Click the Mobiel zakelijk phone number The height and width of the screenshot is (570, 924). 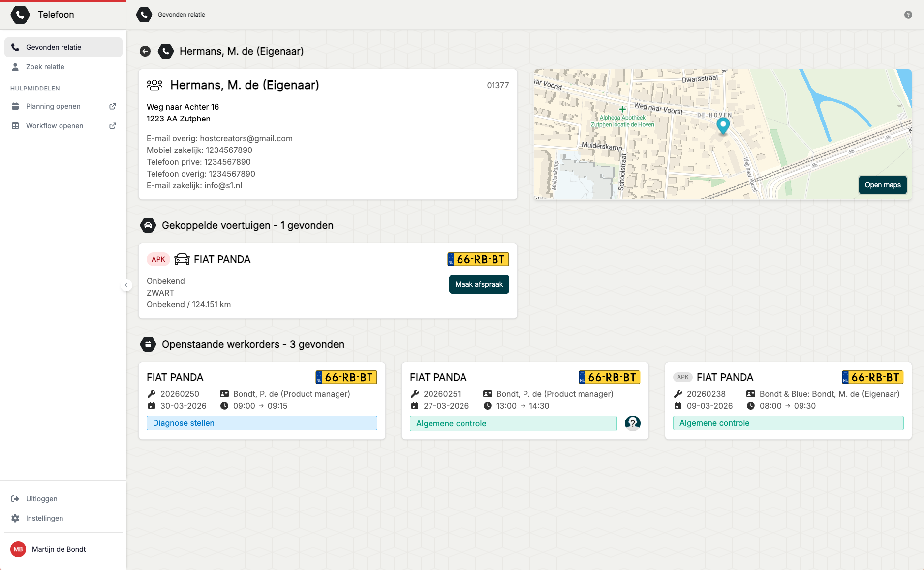pos(229,150)
